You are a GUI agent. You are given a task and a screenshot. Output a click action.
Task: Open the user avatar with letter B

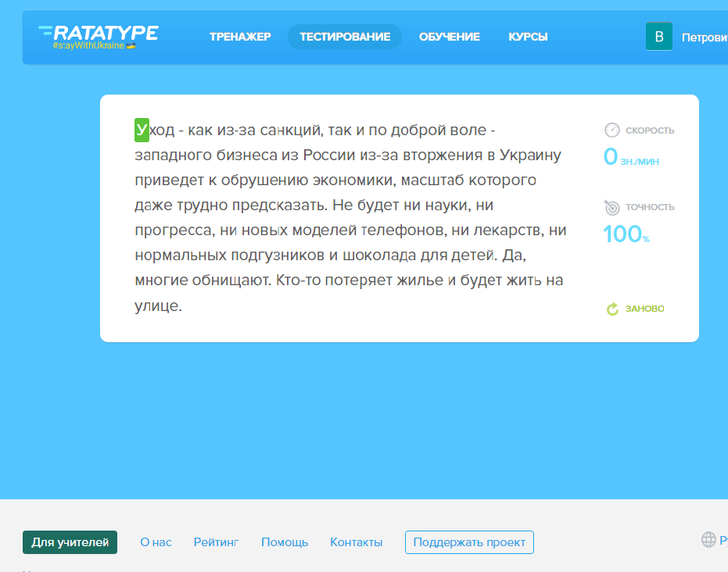point(658,37)
